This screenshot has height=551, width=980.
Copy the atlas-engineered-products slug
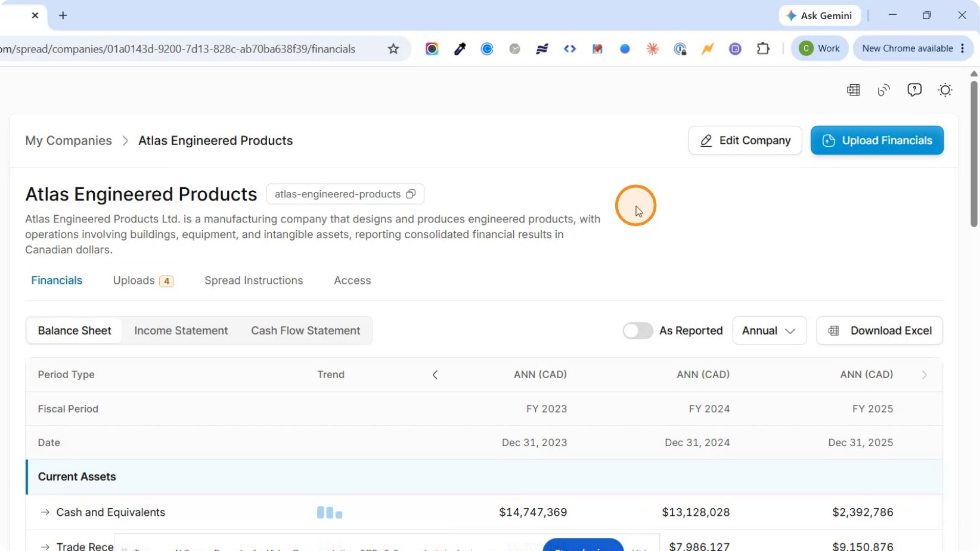point(411,194)
